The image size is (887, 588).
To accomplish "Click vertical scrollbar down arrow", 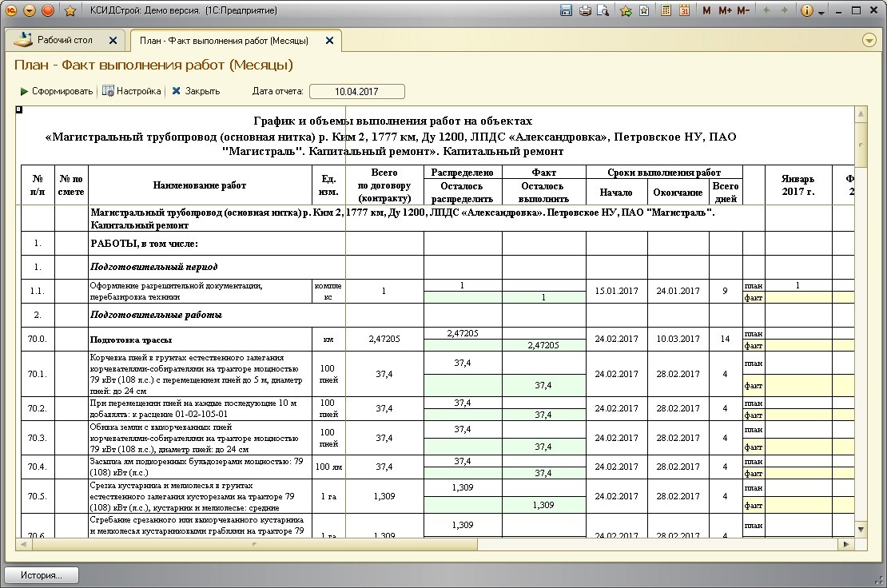I will (x=861, y=530).
